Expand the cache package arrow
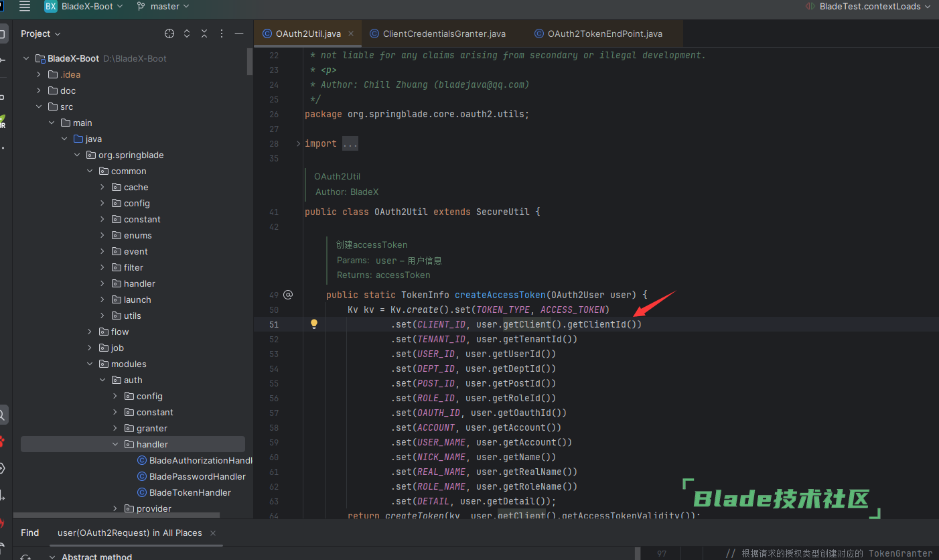 (102, 187)
